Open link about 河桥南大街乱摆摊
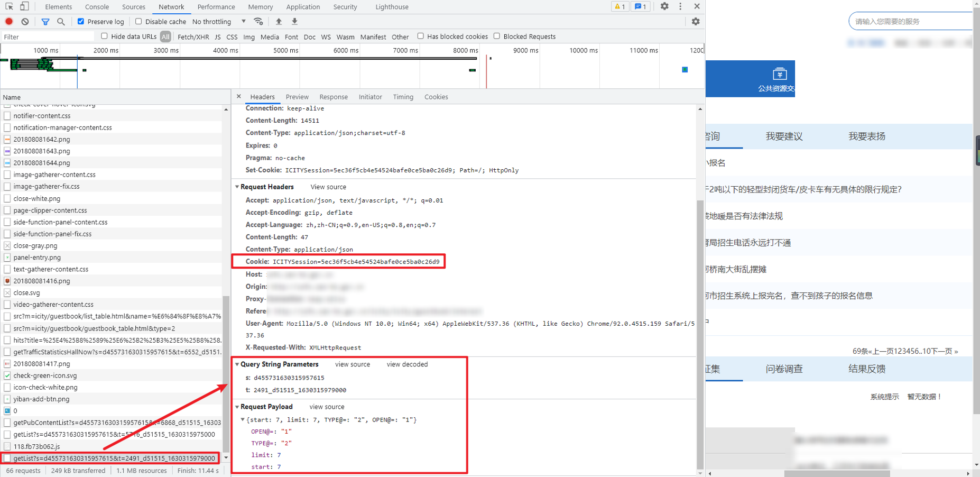The width and height of the screenshot is (980, 477). pos(736,269)
